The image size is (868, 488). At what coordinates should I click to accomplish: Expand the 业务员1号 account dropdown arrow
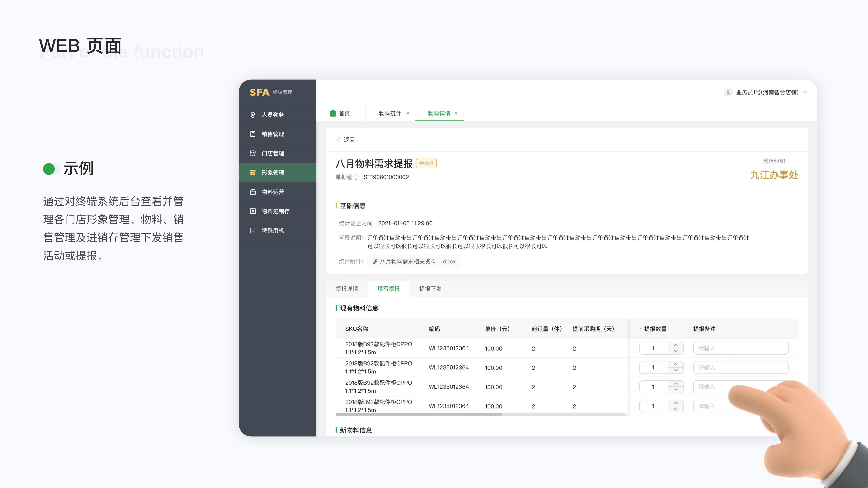805,92
